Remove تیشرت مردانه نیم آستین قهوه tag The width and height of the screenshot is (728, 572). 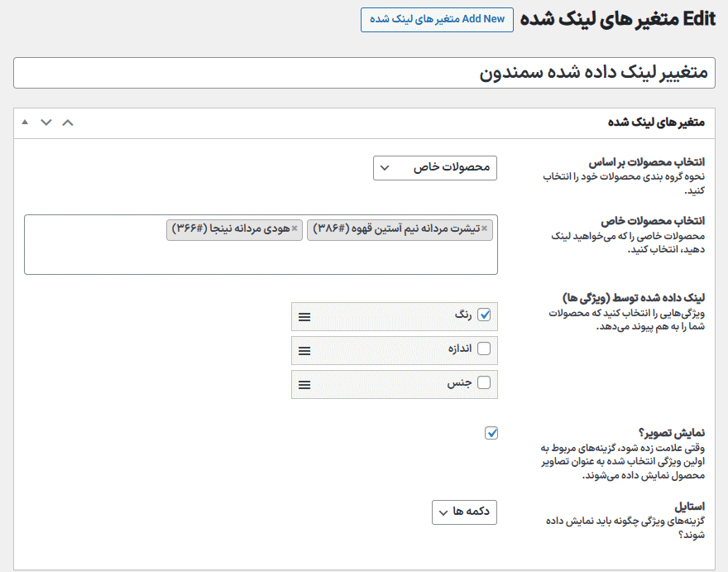pyautogui.click(x=485, y=228)
